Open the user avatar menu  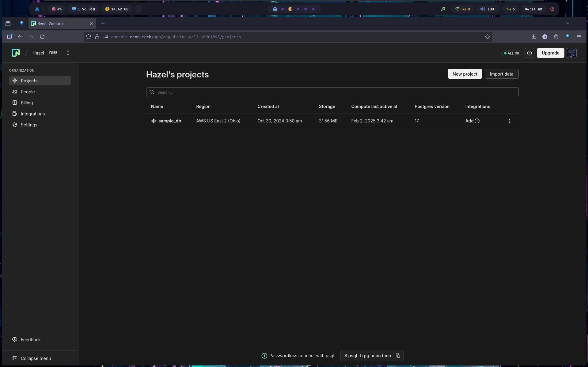click(571, 53)
